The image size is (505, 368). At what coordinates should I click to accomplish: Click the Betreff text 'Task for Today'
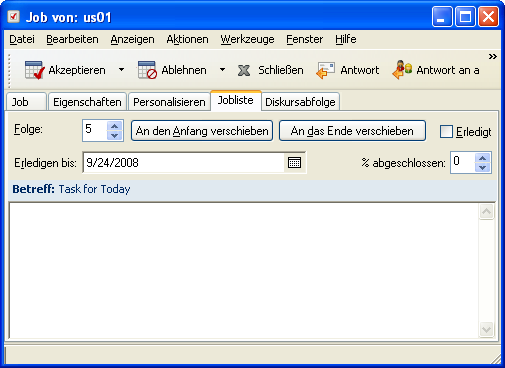(94, 189)
